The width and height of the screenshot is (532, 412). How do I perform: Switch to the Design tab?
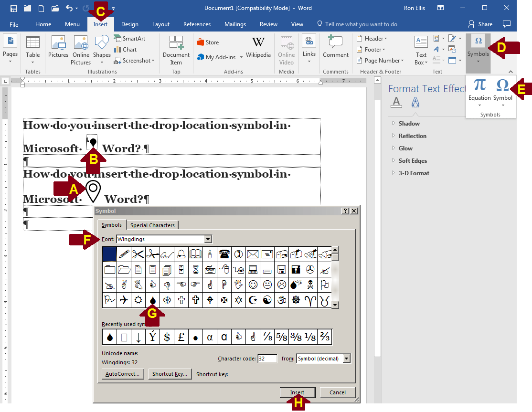coord(129,24)
